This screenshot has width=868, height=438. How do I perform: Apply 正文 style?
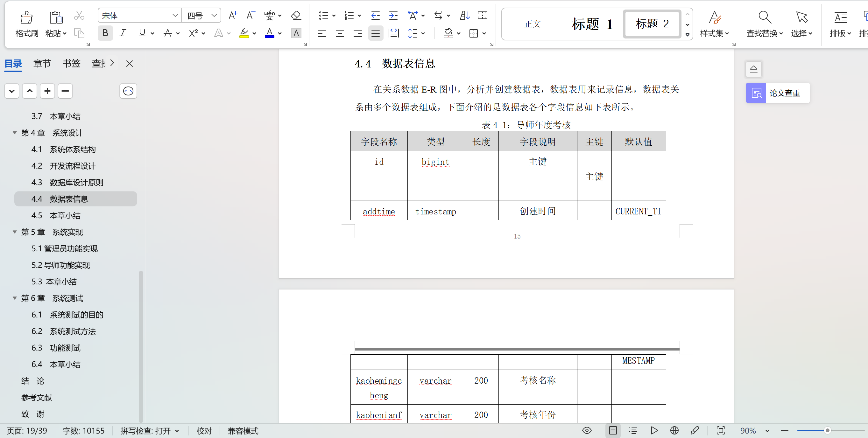point(533,24)
